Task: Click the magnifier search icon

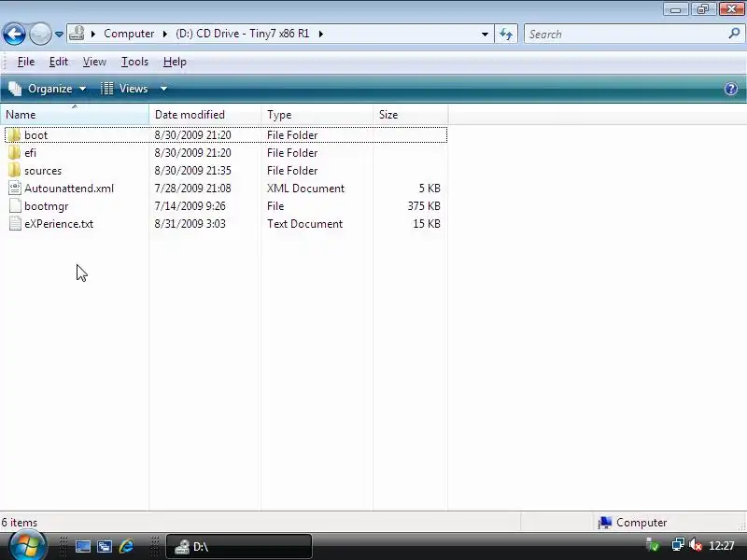Action: (x=734, y=34)
